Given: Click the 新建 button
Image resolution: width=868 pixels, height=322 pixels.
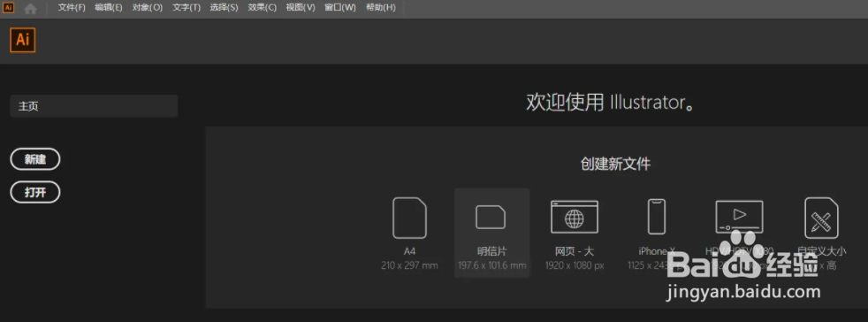Looking at the screenshot, I should (35, 159).
